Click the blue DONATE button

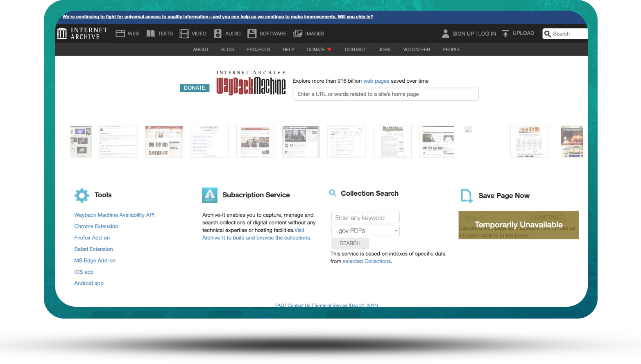(195, 88)
